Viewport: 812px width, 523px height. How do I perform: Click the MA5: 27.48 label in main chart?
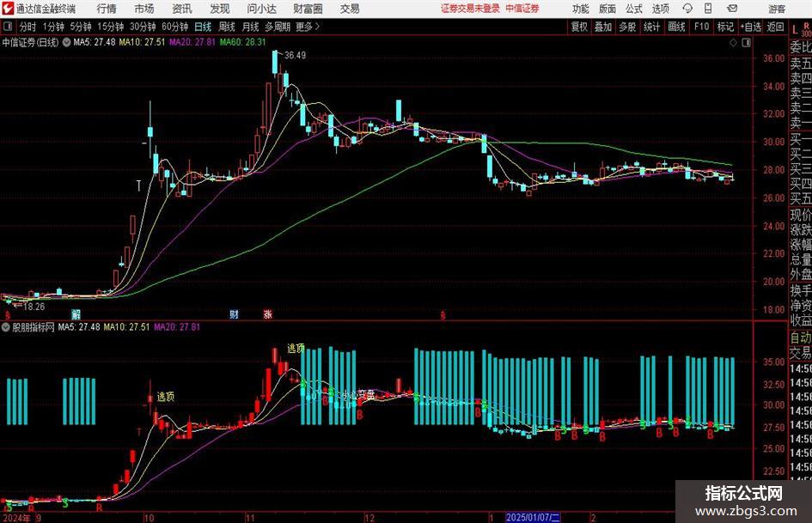[x=95, y=42]
